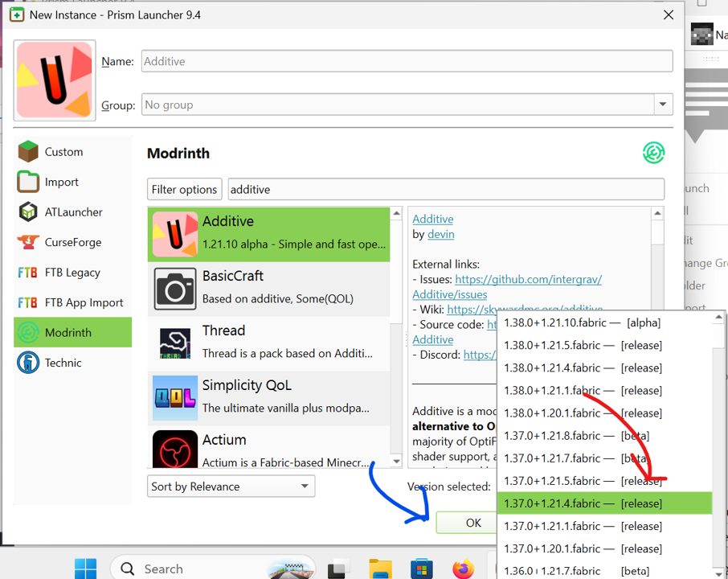This screenshot has width=728, height=579.
Task: Click the Additive instance icon thumbnail
Action: (x=55, y=81)
